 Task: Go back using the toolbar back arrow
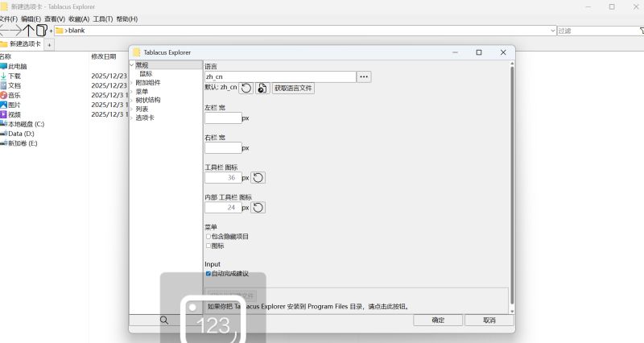tap(3, 30)
